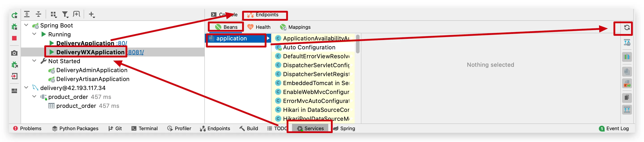This screenshot has height=142, width=644.
Task: Click the Collapse All toolbar icon
Action: (38, 14)
